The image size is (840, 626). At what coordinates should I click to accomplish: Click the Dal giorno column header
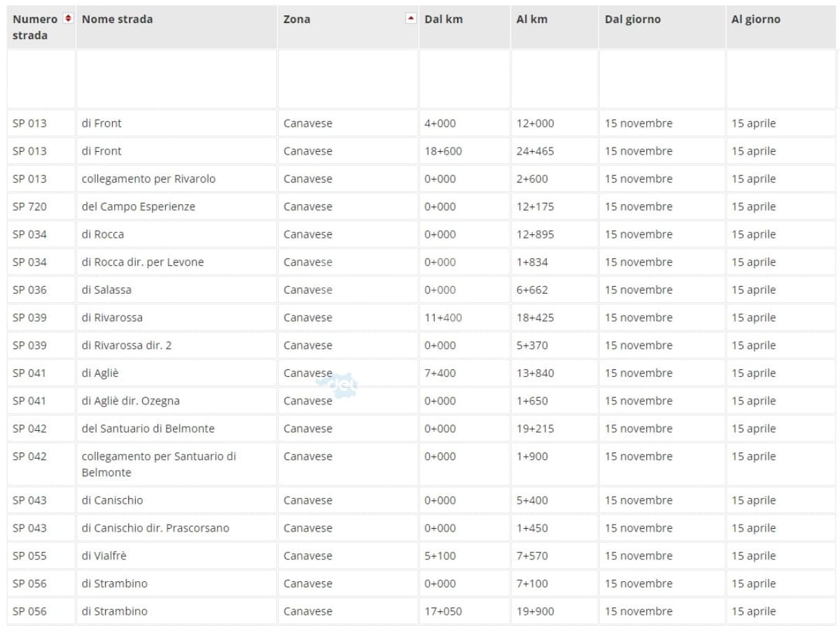point(632,20)
